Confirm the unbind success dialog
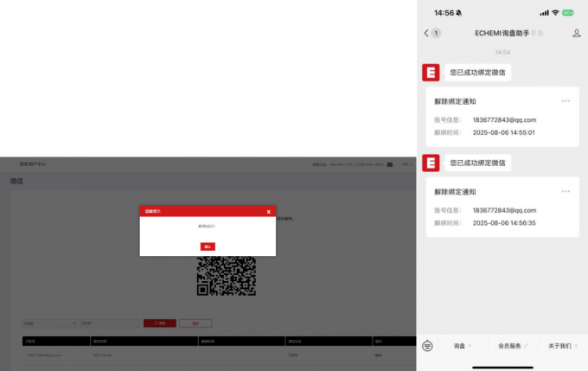This screenshot has height=371, width=588. click(x=208, y=246)
